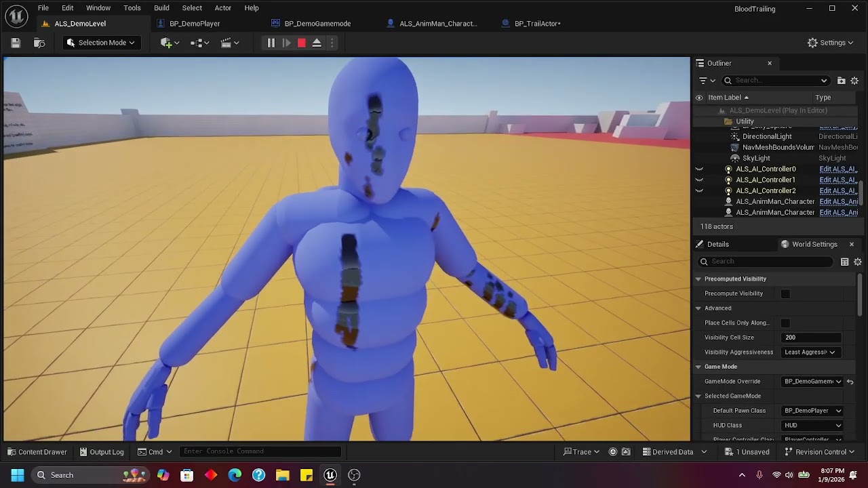This screenshot has width=868, height=488.
Task: Advance a single frame in simulation
Action: pos(286,43)
